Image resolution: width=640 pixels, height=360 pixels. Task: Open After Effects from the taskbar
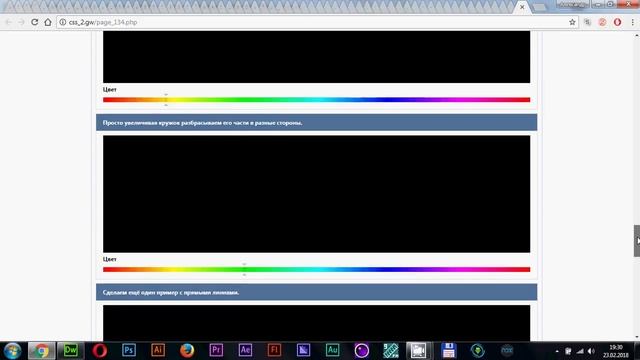(245, 350)
